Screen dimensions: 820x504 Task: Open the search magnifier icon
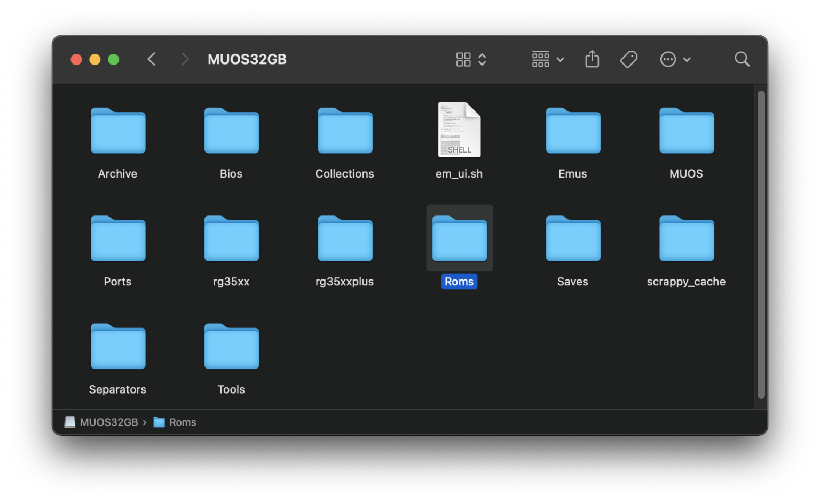click(x=742, y=59)
